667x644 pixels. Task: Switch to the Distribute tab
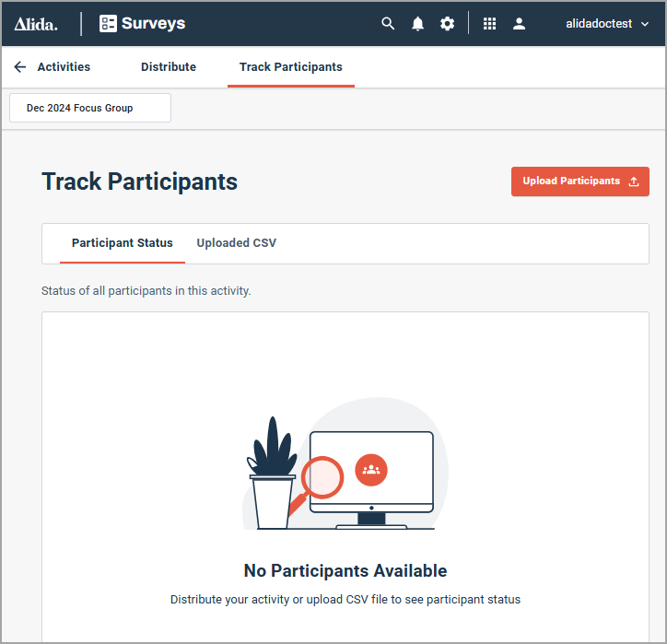point(169,66)
